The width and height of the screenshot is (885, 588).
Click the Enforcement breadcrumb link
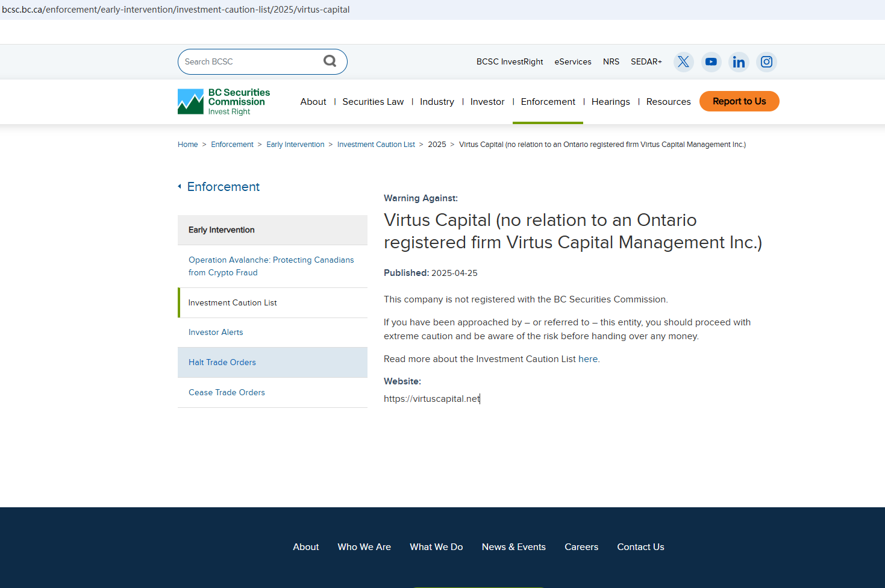coord(232,145)
